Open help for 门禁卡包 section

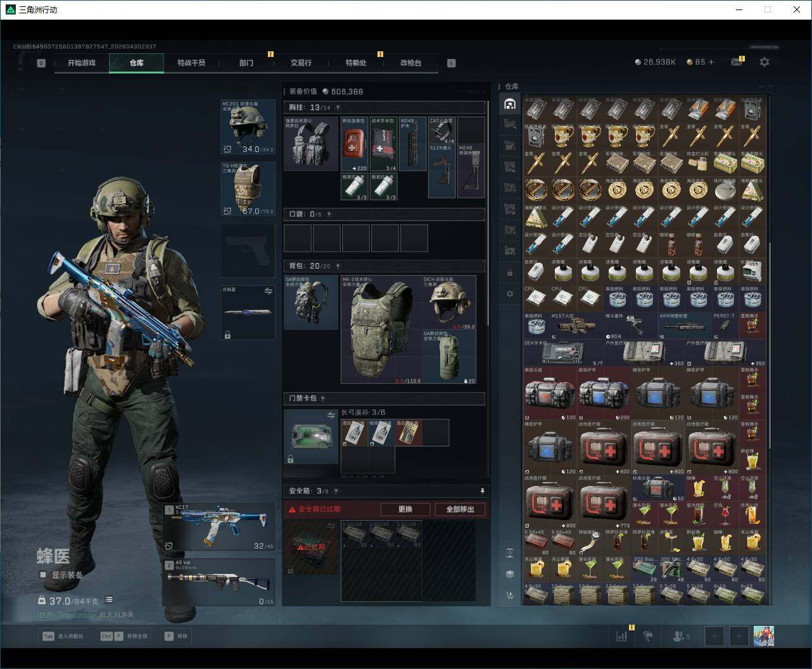click(323, 398)
